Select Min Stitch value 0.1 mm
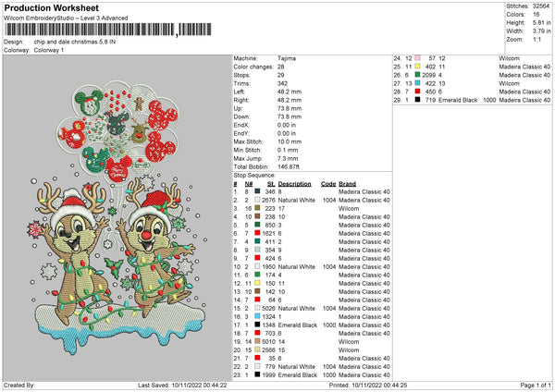 tap(288, 150)
